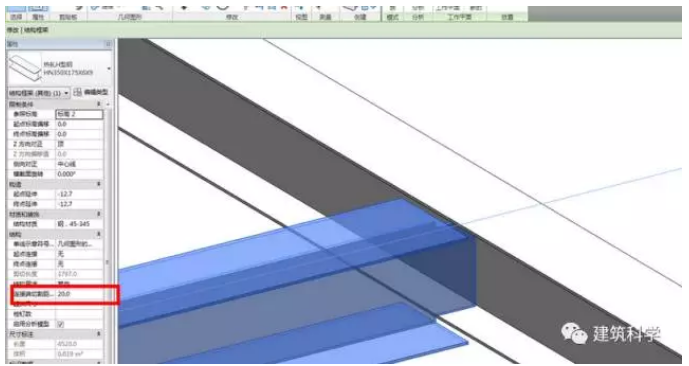The width and height of the screenshot is (689, 366).
Task: Click the 结构材质 value 钢 - 45-345
Action: pos(79,224)
